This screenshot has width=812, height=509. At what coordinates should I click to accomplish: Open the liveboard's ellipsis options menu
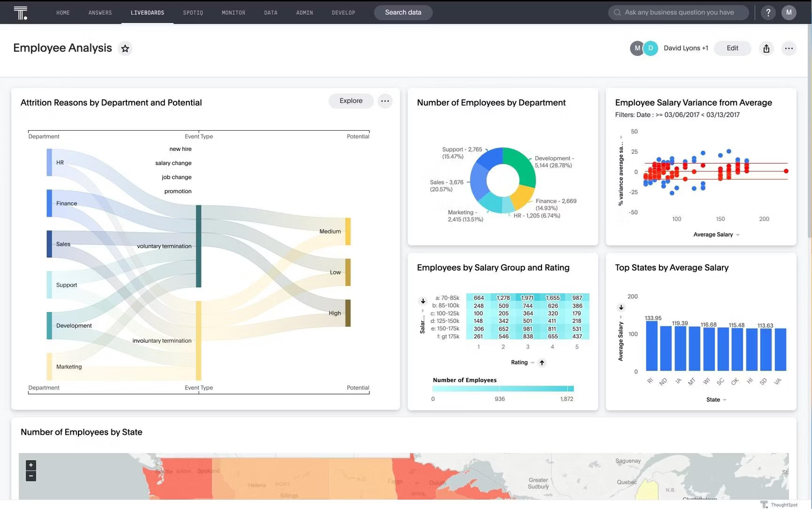click(788, 48)
